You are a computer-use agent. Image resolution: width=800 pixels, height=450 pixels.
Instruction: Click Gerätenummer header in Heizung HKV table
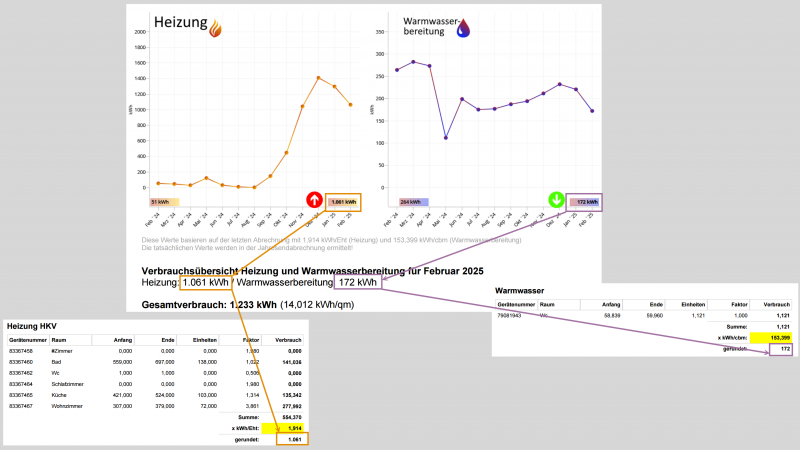pyautogui.click(x=28, y=340)
